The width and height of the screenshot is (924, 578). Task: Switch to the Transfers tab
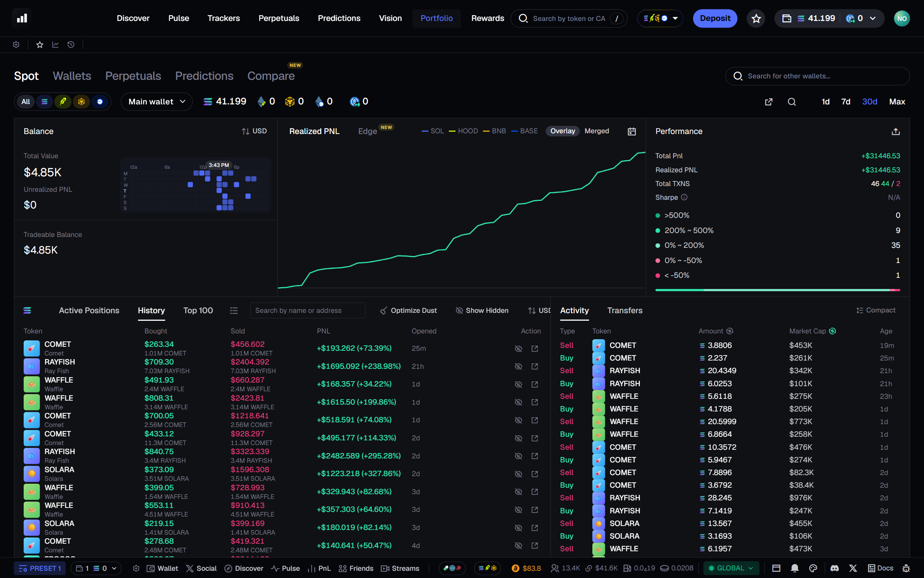[x=625, y=310]
